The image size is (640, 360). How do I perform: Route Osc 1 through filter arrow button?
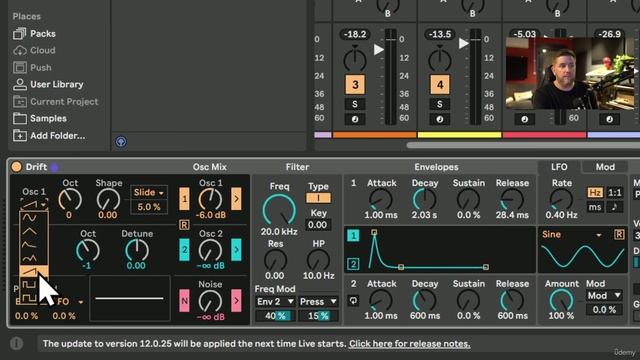[x=236, y=199]
